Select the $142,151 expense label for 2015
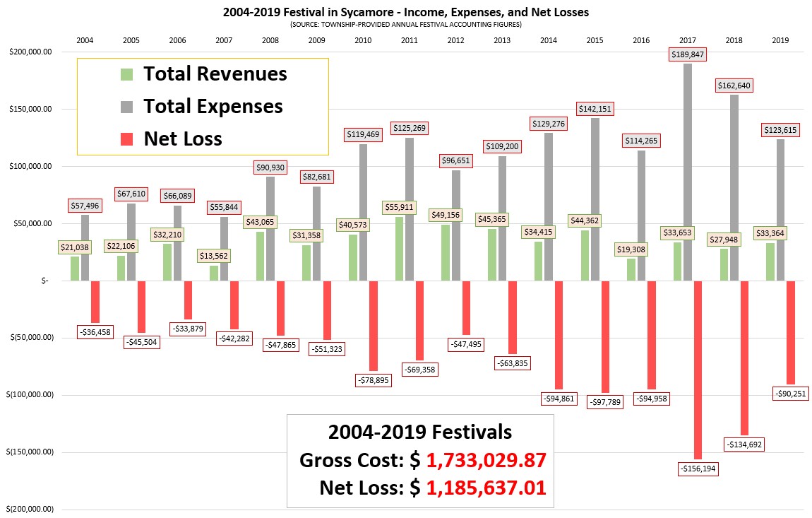The height and width of the screenshot is (518, 812). point(595,109)
